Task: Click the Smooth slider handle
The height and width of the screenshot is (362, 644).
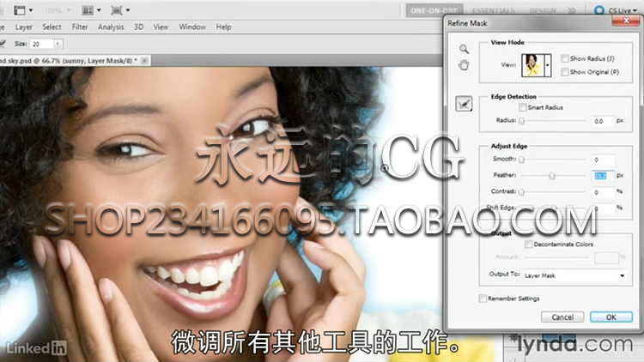Action: [521, 160]
